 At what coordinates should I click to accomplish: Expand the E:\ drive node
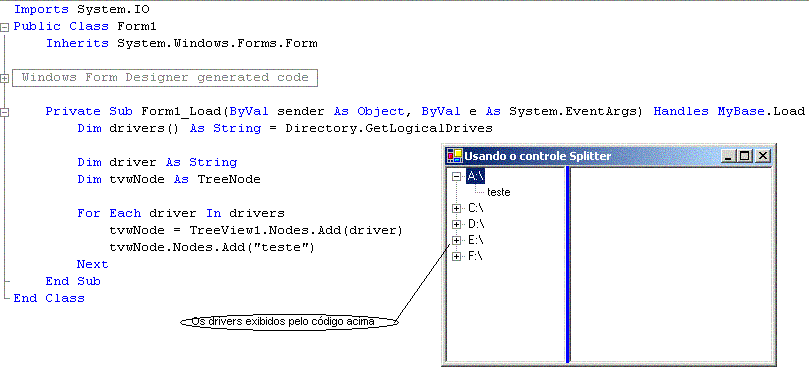click(x=456, y=241)
